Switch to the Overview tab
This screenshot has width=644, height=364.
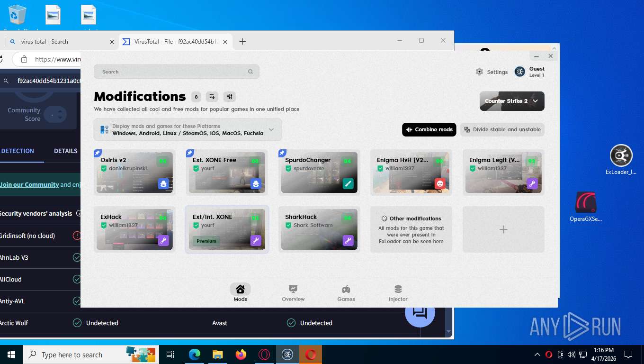[x=293, y=292]
